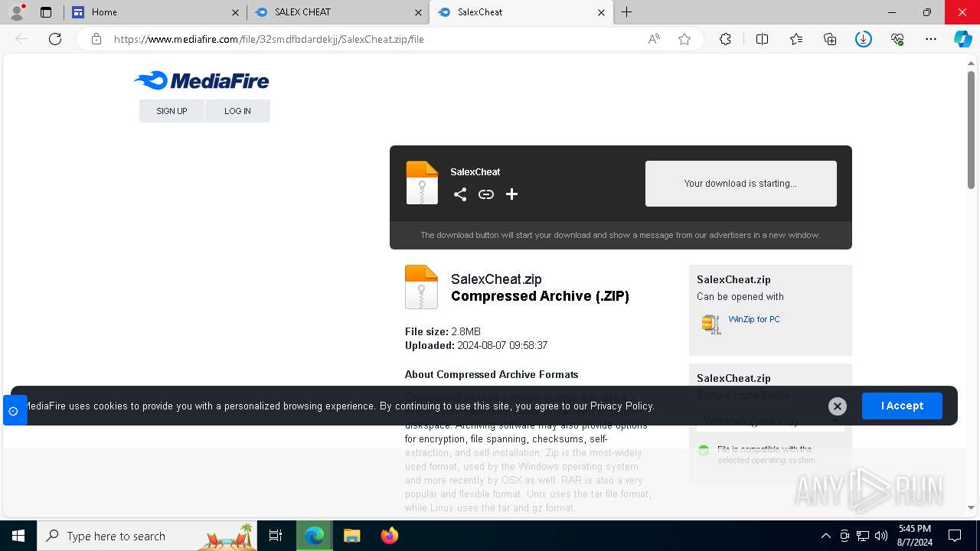Viewport: 980px width, 551px height.
Task: Open Windows notification center
Action: click(955, 536)
